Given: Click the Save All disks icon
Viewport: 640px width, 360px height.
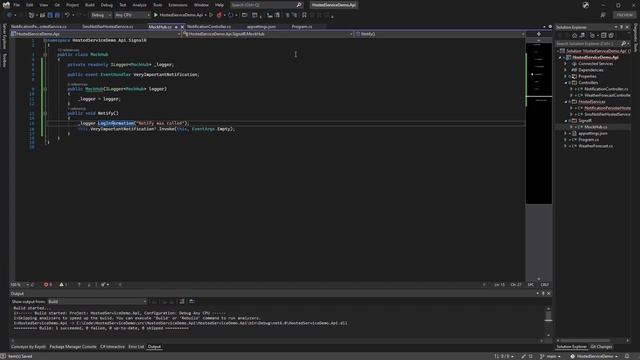Looking at the screenshot, I should [x=57, y=15].
